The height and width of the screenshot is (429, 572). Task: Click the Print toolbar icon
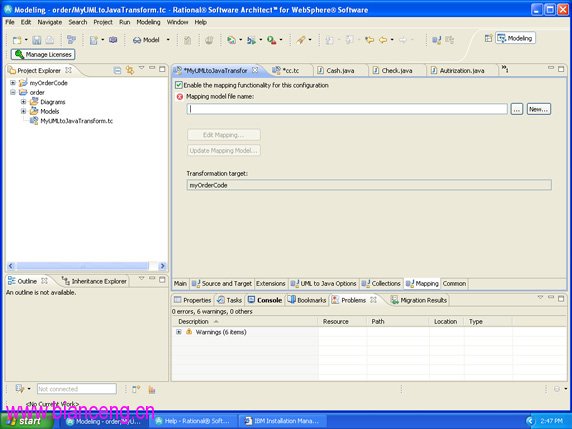pyautogui.click(x=49, y=40)
